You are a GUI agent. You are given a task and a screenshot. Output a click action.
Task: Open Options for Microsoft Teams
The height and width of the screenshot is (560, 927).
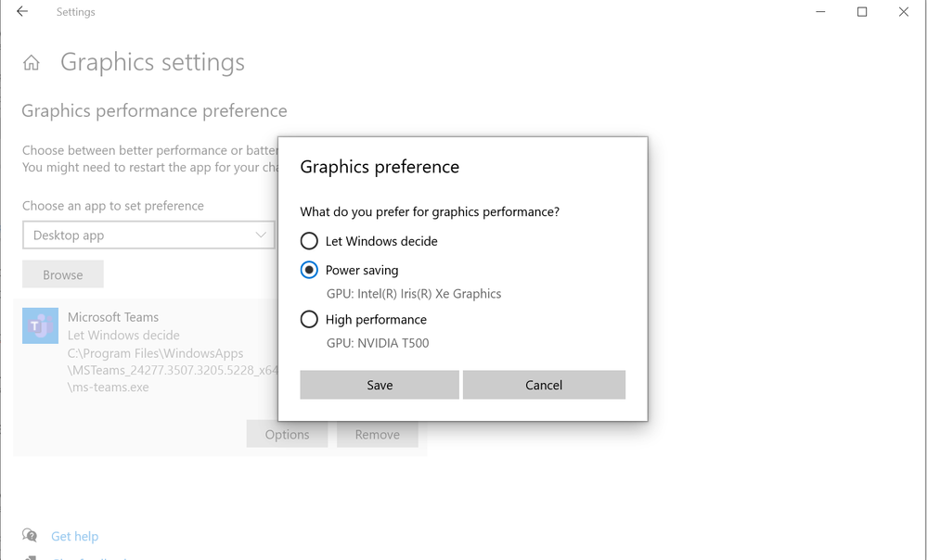coord(287,434)
